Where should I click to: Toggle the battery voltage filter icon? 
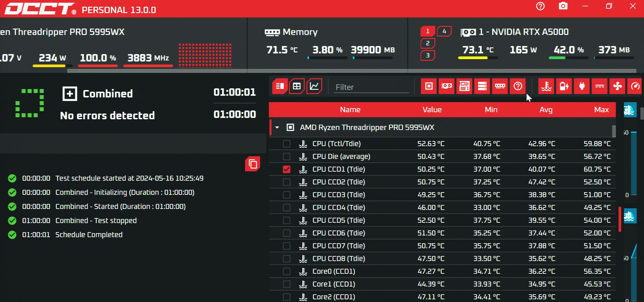[x=564, y=86]
